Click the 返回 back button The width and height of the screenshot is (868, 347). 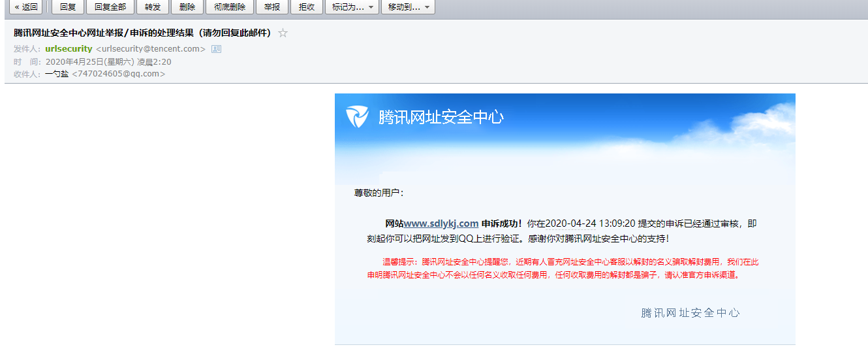tap(25, 7)
